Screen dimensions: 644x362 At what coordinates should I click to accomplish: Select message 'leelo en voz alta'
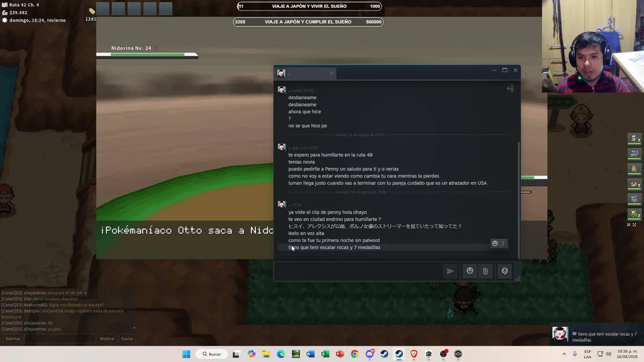[306, 233]
